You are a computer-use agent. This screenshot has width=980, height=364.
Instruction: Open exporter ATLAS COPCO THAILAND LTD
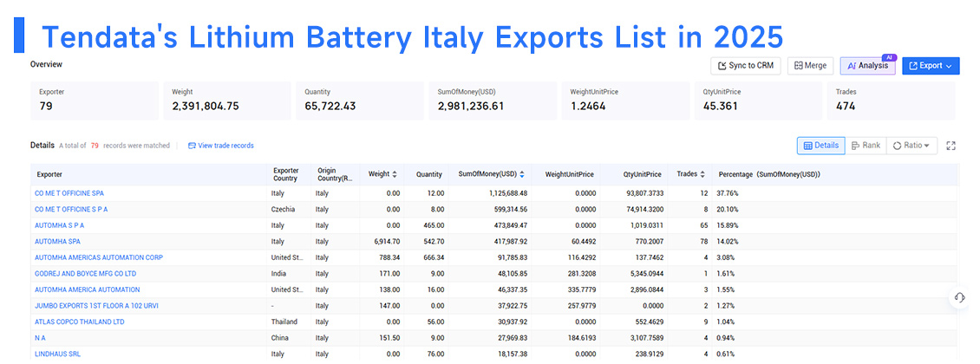pyautogui.click(x=80, y=322)
